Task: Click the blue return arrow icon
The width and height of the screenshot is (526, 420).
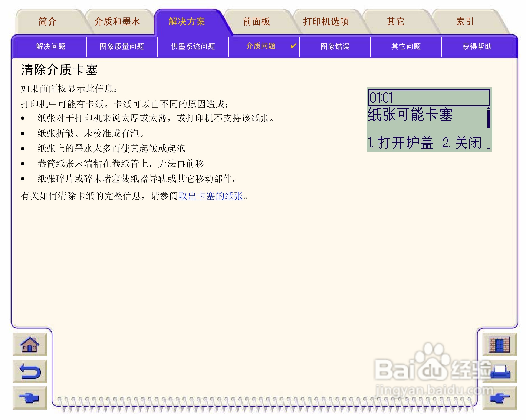Action: click(30, 371)
